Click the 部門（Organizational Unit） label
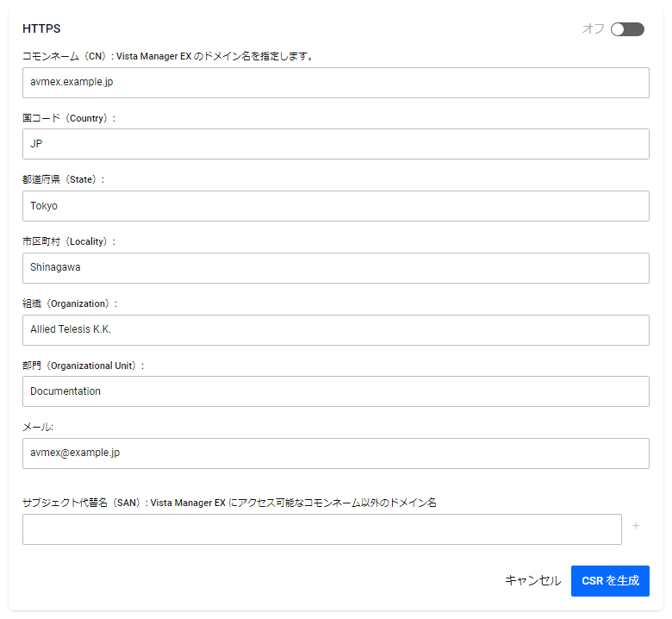 click(x=84, y=366)
